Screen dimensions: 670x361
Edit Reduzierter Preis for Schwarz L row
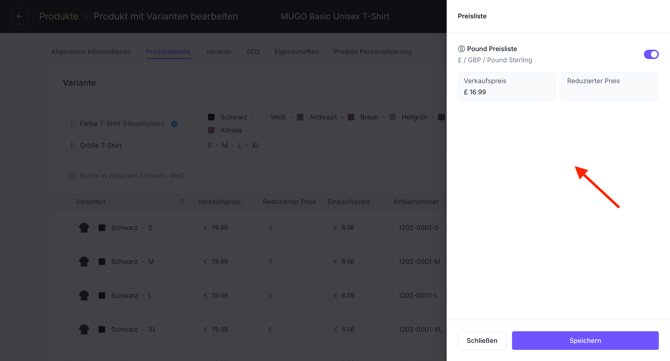click(290, 295)
